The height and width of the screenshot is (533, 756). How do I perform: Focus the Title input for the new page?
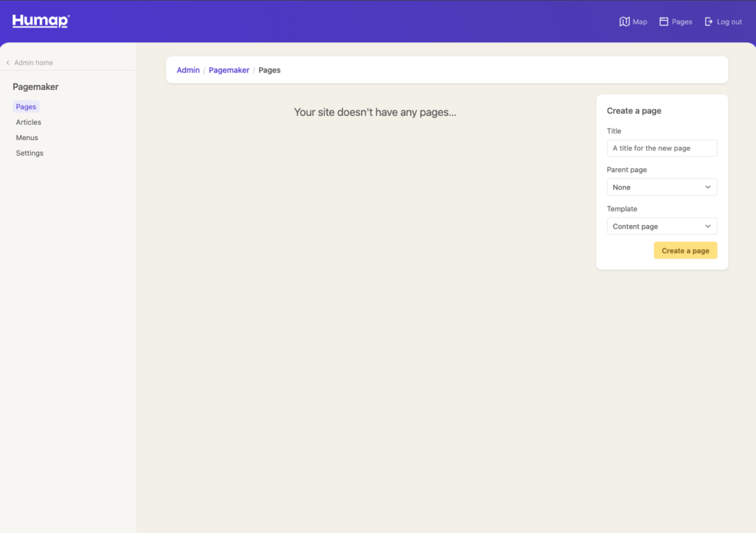661,148
